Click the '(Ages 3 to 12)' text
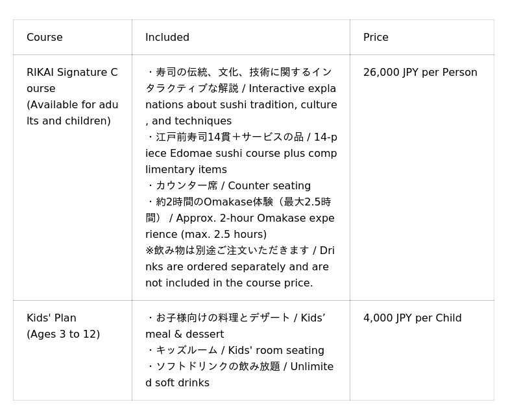The height and width of the screenshot is (420, 519). 63,334
